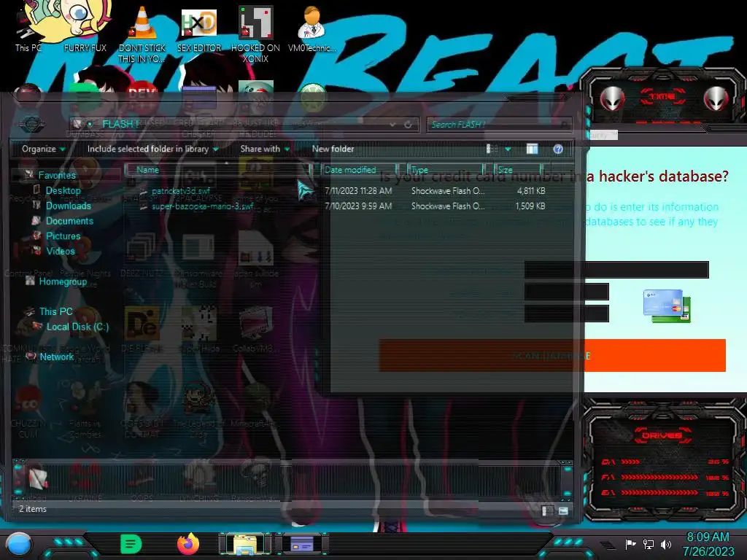Switch to details view icon in status bar
The width and height of the screenshot is (747, 560).
(547, 510)
